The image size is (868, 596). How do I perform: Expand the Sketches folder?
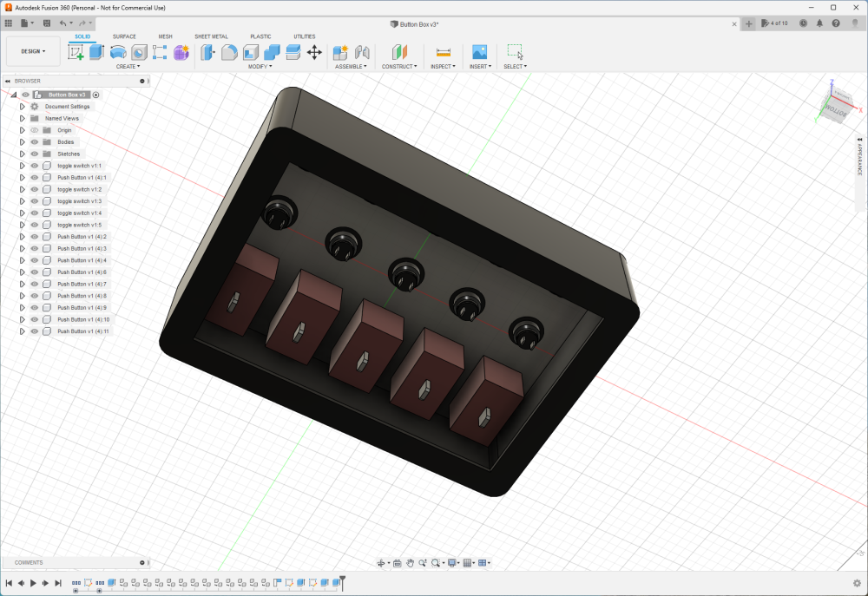[23, 154]
